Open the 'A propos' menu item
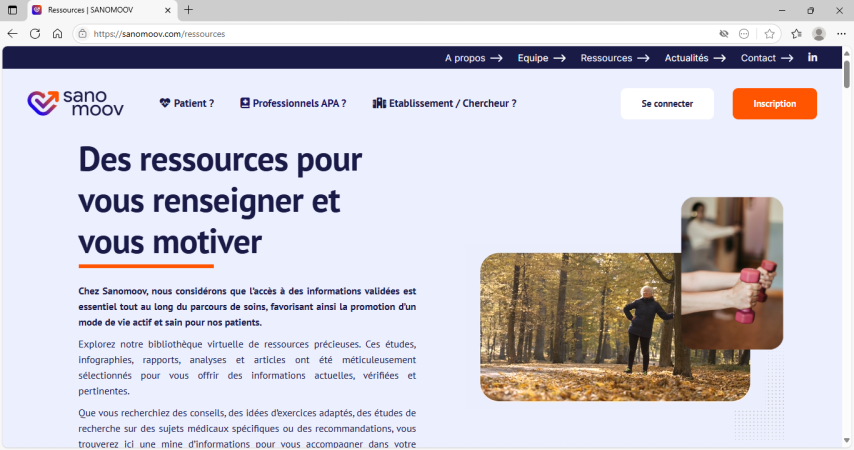This screenshot has width=854, height=450. 473,58
